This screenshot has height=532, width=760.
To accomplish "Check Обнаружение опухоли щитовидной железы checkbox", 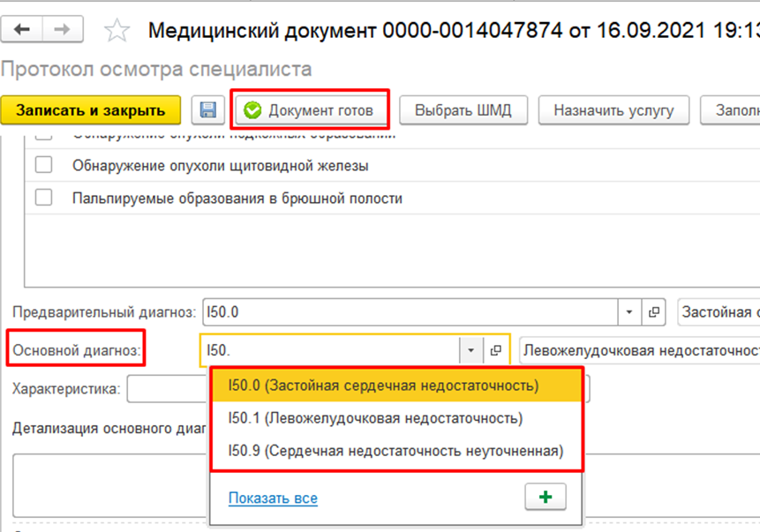I will click(43, 165).
